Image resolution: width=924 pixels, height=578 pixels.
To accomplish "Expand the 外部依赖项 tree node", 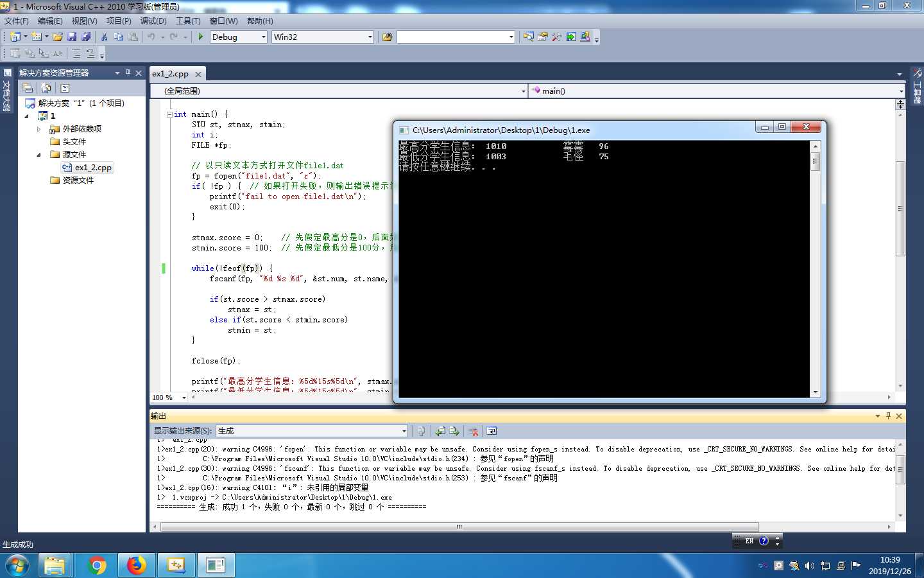I will point(38,129).
